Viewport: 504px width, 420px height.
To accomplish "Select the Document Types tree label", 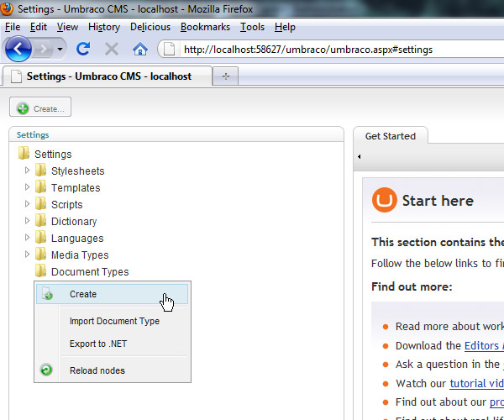I will pos(90,272).
